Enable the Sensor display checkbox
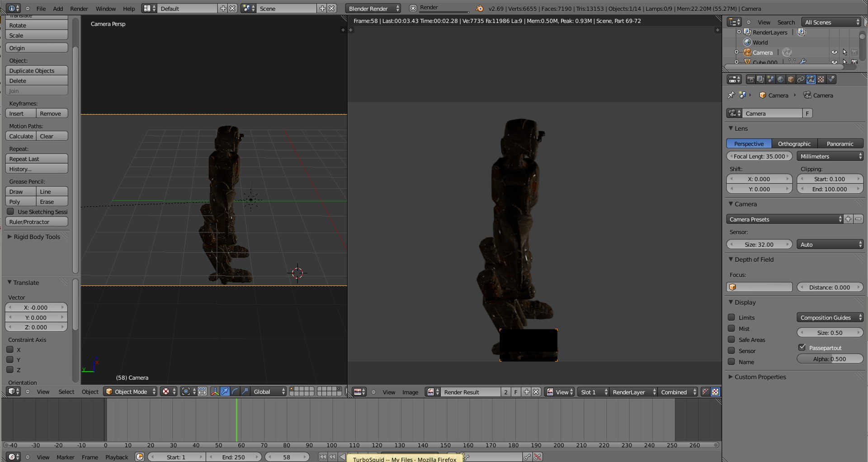Viewport: 868px width, 462px height. pyautogui.click(x=731, y=351)
